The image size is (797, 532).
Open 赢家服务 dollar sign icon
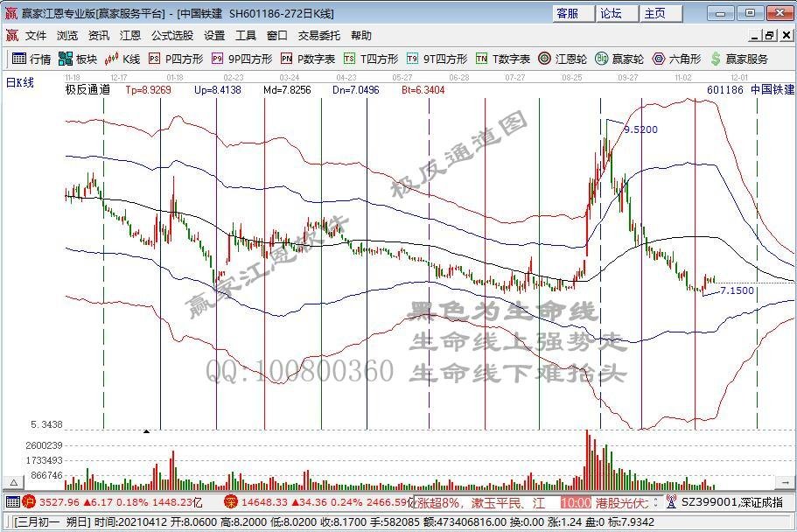click(716, 59)
